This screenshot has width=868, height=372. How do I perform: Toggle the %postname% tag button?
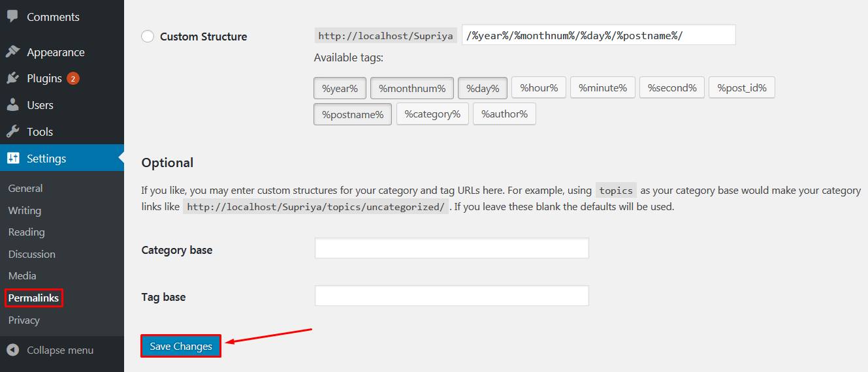tap(353, 114)
